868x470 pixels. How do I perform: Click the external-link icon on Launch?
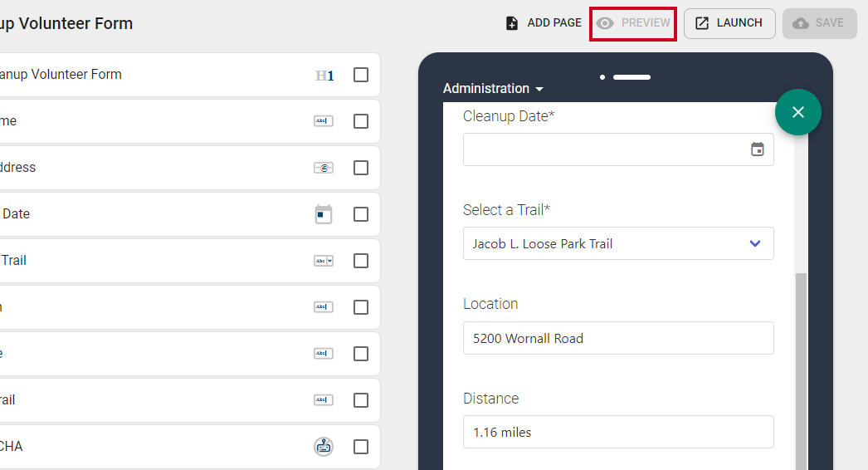click(702, 23)
